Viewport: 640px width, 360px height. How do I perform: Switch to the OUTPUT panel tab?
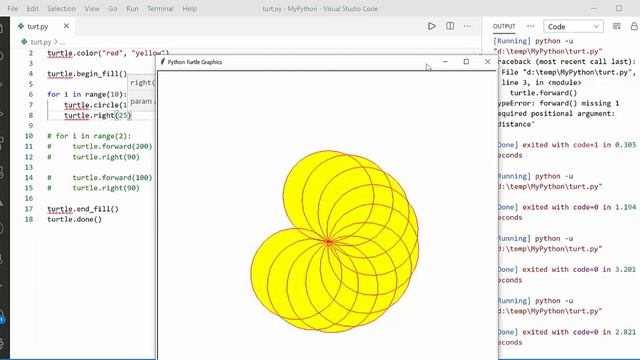[x=504, y=26]
